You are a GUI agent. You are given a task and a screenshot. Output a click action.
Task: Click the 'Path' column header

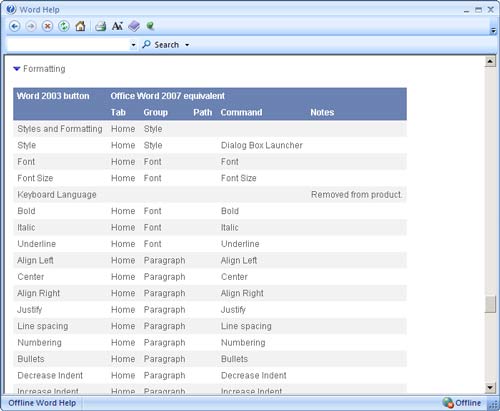coord(203,112)
